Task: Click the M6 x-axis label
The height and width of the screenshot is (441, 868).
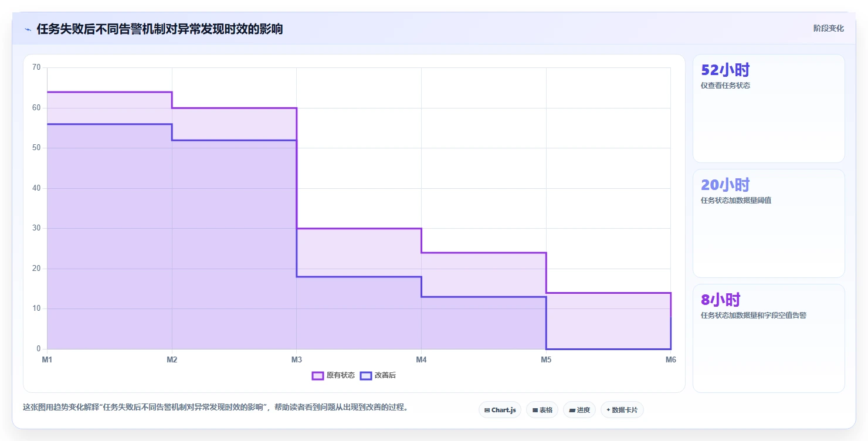Action: coord(671,359)
